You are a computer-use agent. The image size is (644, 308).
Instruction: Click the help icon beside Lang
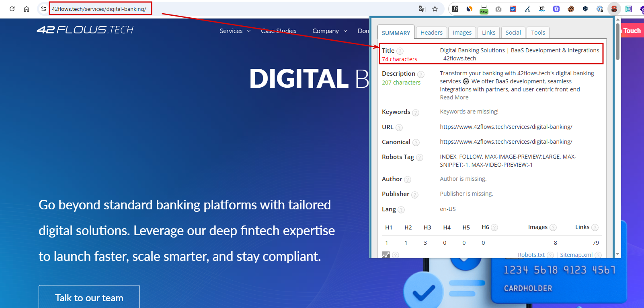point(401,210)
